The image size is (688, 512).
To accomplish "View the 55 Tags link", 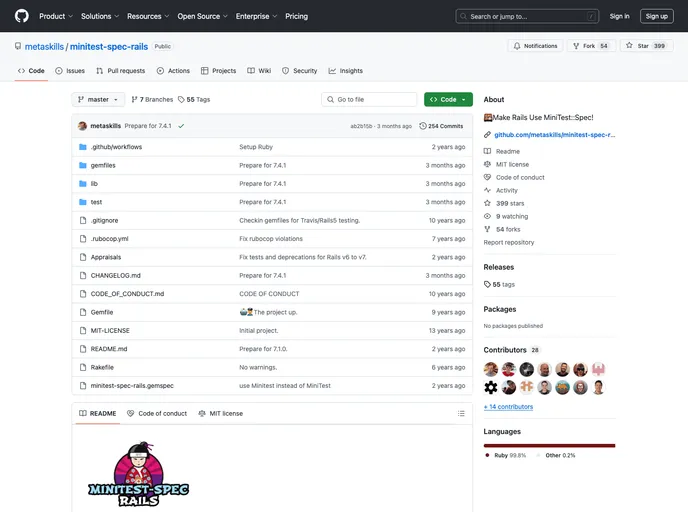I will coord(194,100).
